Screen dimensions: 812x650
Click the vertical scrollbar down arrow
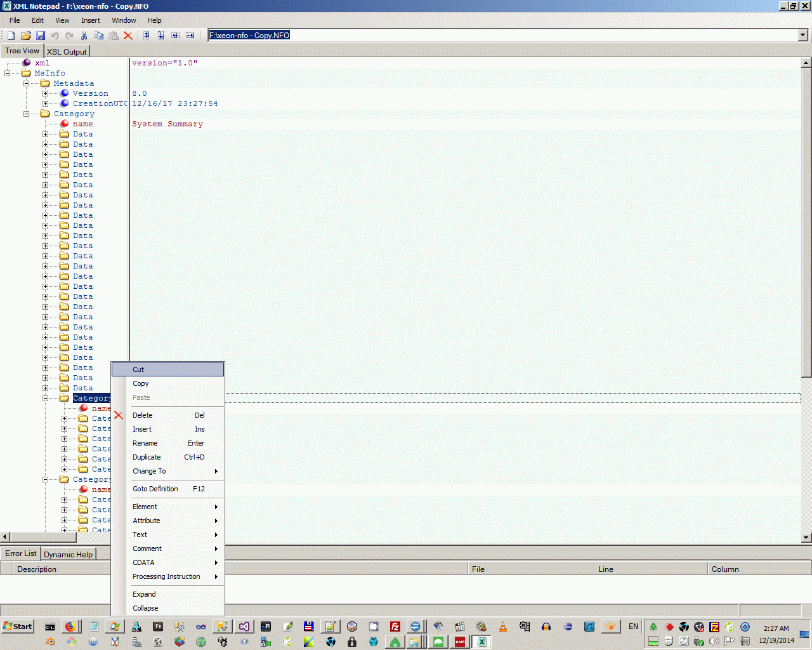[806, 538]
